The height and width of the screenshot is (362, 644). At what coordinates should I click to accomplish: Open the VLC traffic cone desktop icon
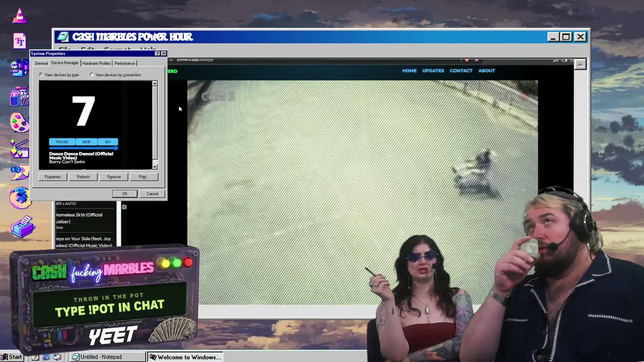point(20,16)
